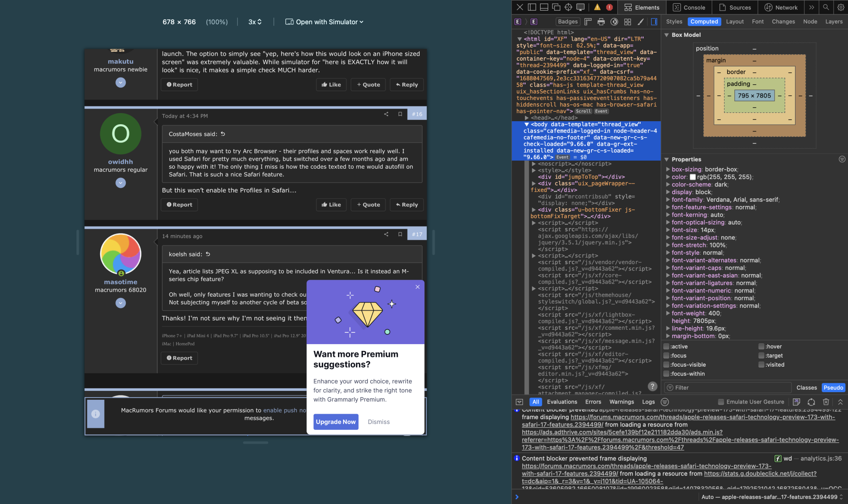Click the device preview monitor icon
Viewport: 848px width, 504px height.
[x=580, y=7]
